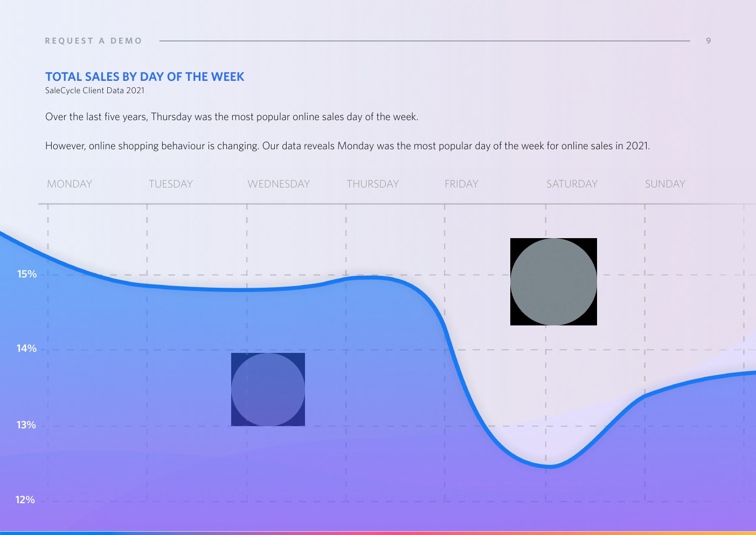The height and width of the screenshot is (535, 756).
Task: Click the sentence about Monday in 2021
Action: tap(348, 146)
